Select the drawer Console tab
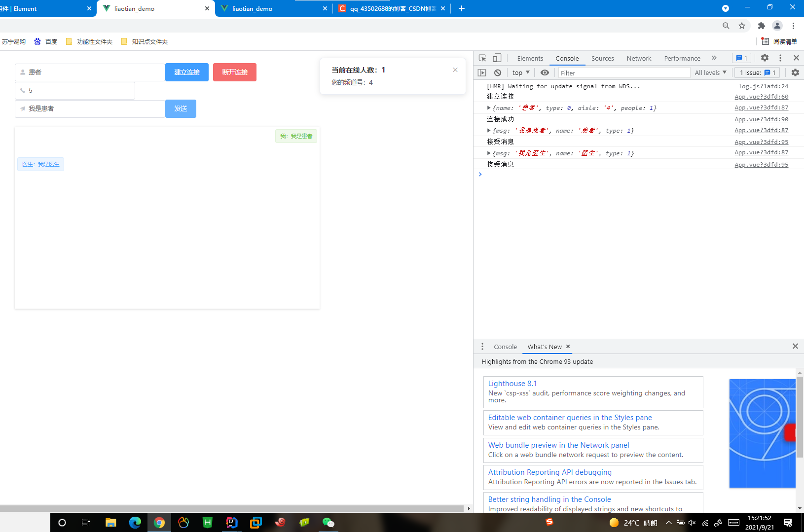 pos(505,347)
